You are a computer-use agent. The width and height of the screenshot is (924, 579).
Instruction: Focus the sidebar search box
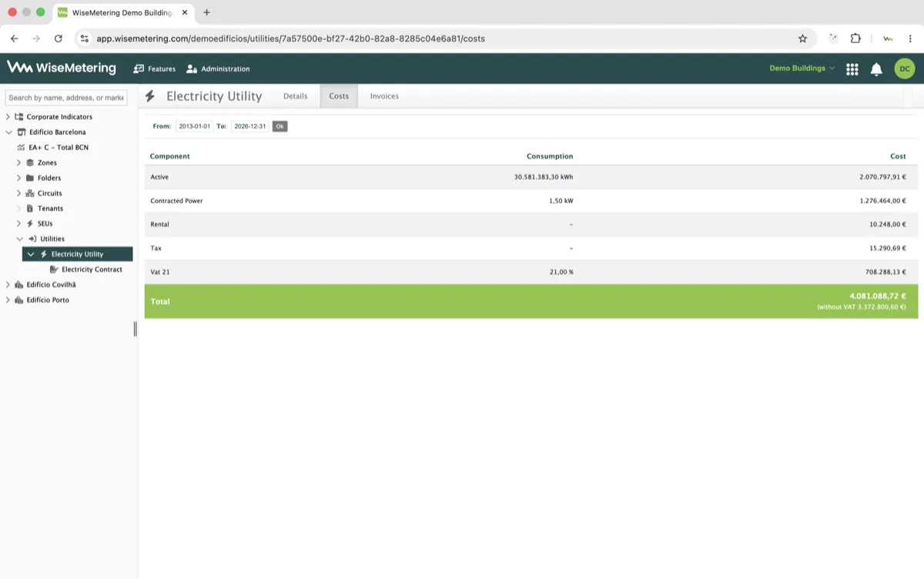click(x=66, y=98)
